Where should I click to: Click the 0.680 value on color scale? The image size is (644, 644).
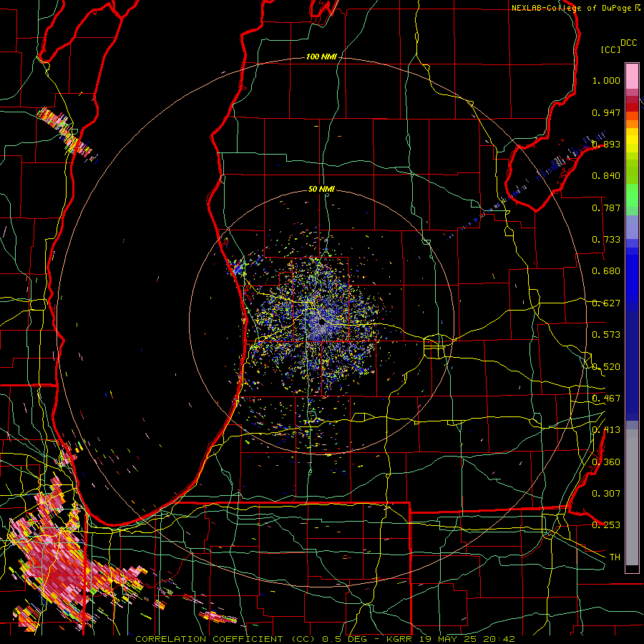pyautogui.click(x=606, y=271)
